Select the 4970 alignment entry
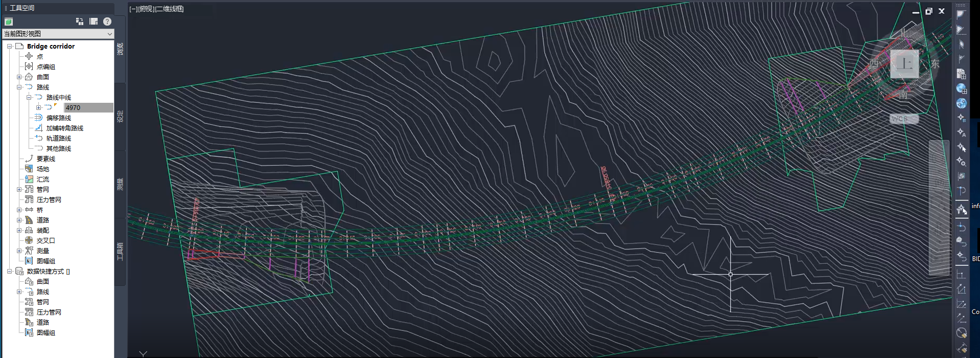Viewport: 980px width, 358px height. [88, 107]
